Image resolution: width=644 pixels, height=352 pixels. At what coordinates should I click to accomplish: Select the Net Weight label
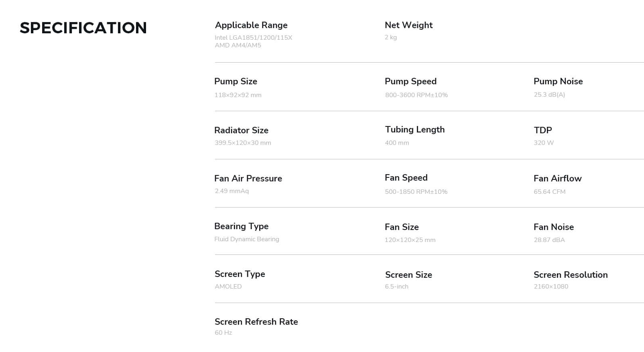click(x=408, y=25)
